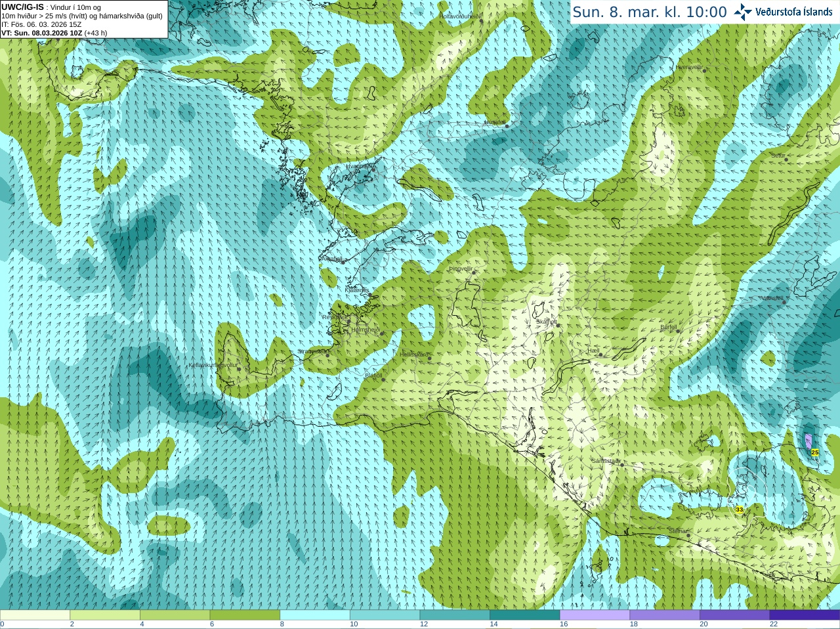840x629 pixels.
Task: Click the Keflavíkurflugvöllur station label
Action: [x=213, y=365]
